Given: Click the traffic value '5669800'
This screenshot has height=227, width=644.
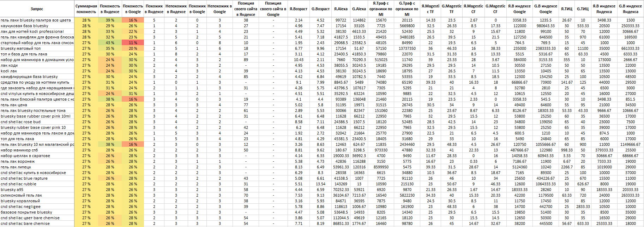Looking at the screenshot, I should [x=407, y=26].
